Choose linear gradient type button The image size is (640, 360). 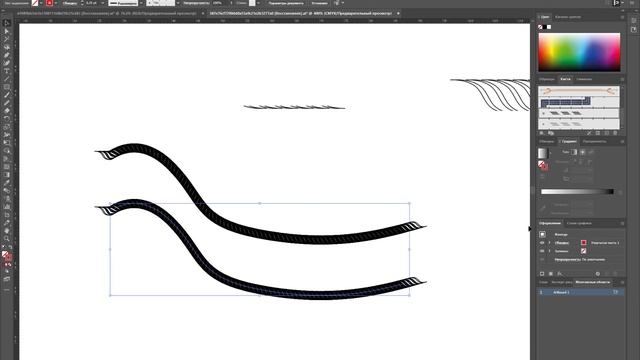(x=574, y=152)
